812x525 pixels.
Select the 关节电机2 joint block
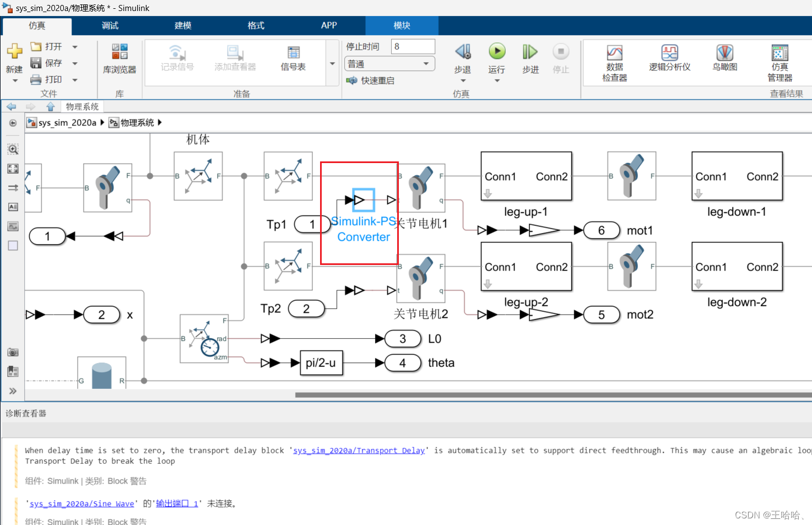[x=421, y=278]
